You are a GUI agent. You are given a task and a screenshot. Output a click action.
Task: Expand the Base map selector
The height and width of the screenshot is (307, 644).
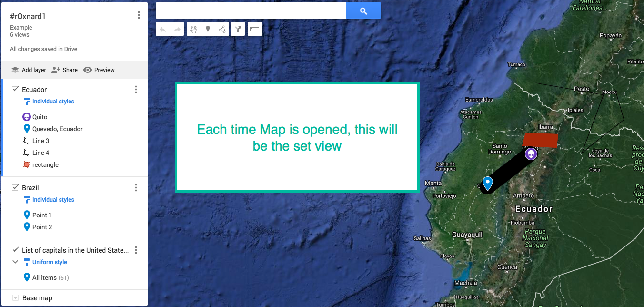pyautogui.click(x=15, y=298)
